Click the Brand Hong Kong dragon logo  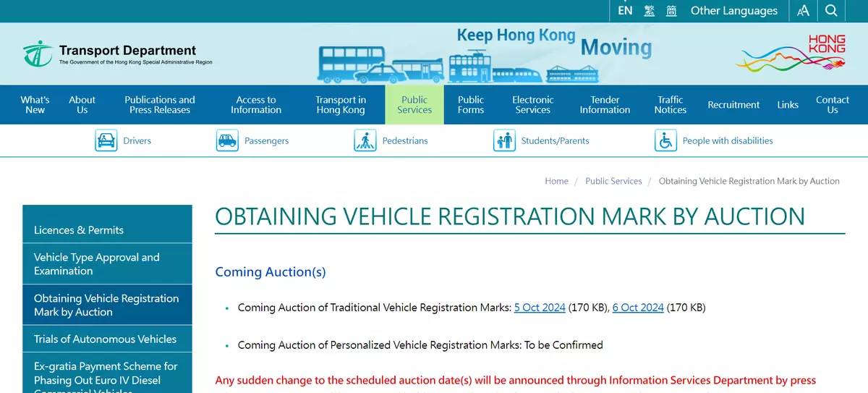tap(791, 53)
